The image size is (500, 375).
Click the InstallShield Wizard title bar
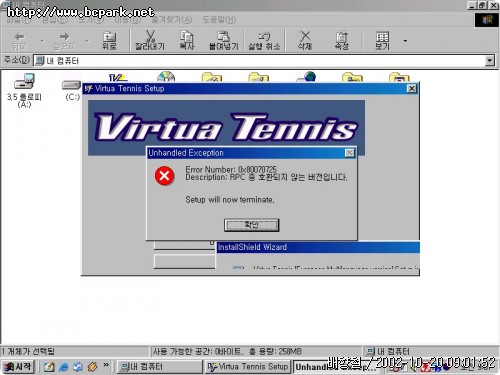point(318,247)
